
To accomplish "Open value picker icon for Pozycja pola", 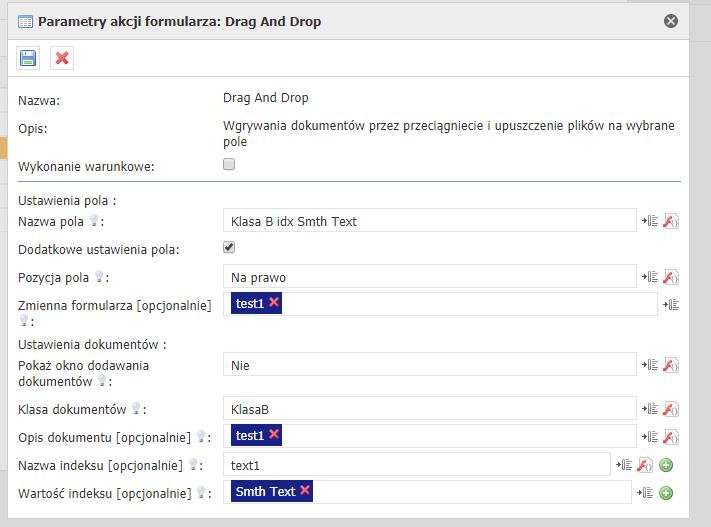I will point(650,277).
